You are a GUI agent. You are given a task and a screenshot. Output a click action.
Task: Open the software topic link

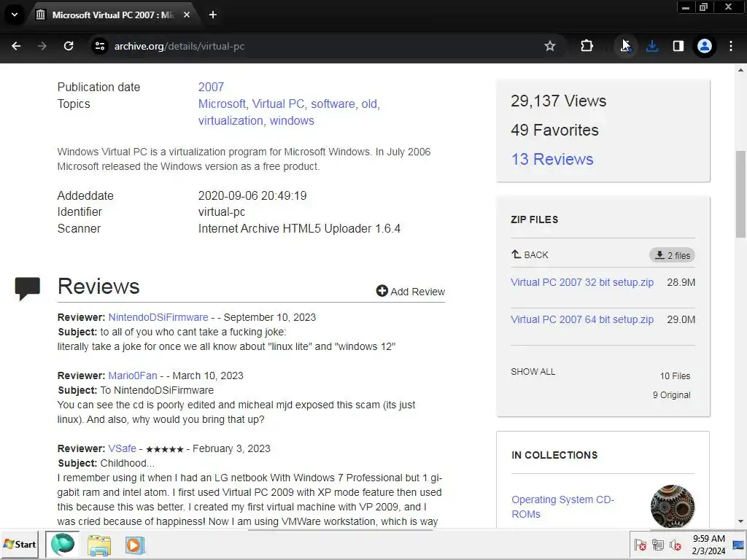(333, 104)
